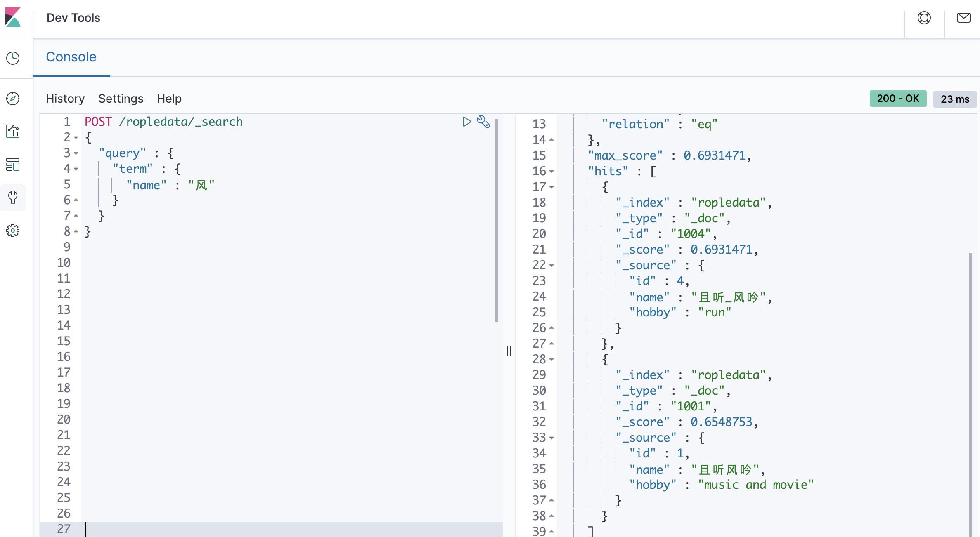Image resolution: width=980 pixels, height=537 pixels.
Task: Switch to the Console tab
Action: click(71, 57)
